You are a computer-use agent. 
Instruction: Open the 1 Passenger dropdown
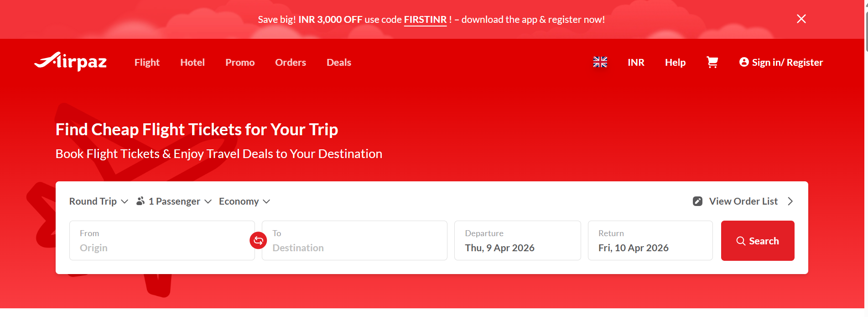pos(180,201)
